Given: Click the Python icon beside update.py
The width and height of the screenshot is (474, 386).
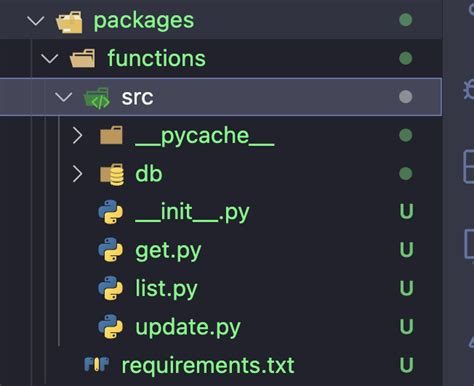Looking at the screenshot, I should pyautogui.click(x=111, y=327).
